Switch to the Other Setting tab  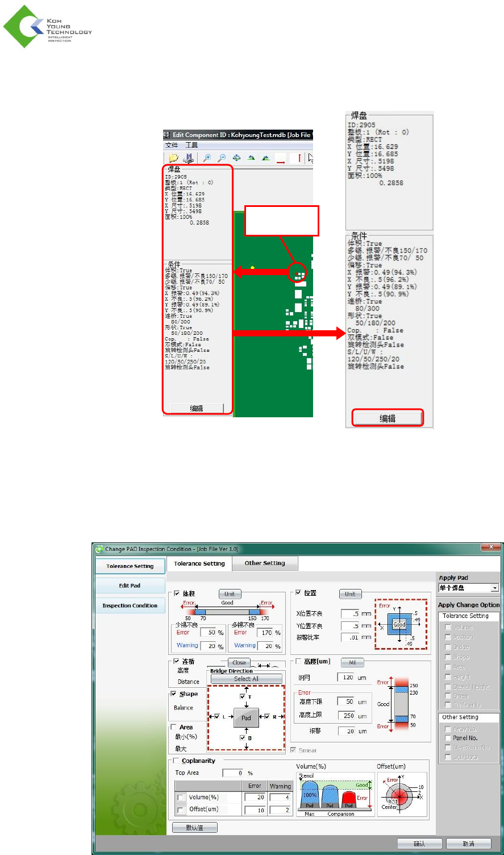265,563
